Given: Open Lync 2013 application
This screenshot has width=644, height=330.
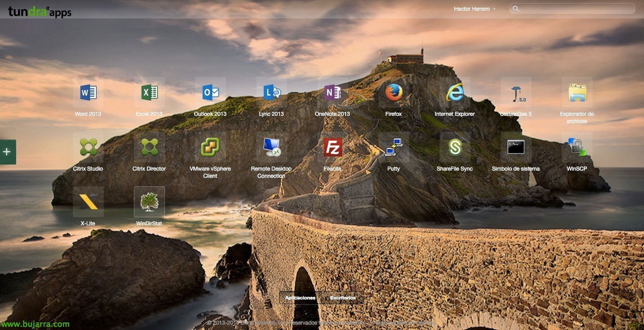Looking at the screenshot, I should click(x=271, y=92).
